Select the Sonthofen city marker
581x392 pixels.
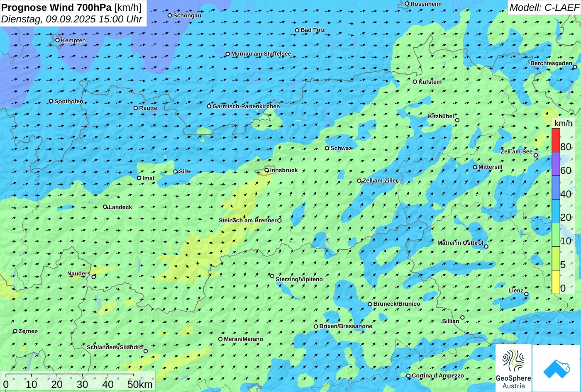coord(51,101)
